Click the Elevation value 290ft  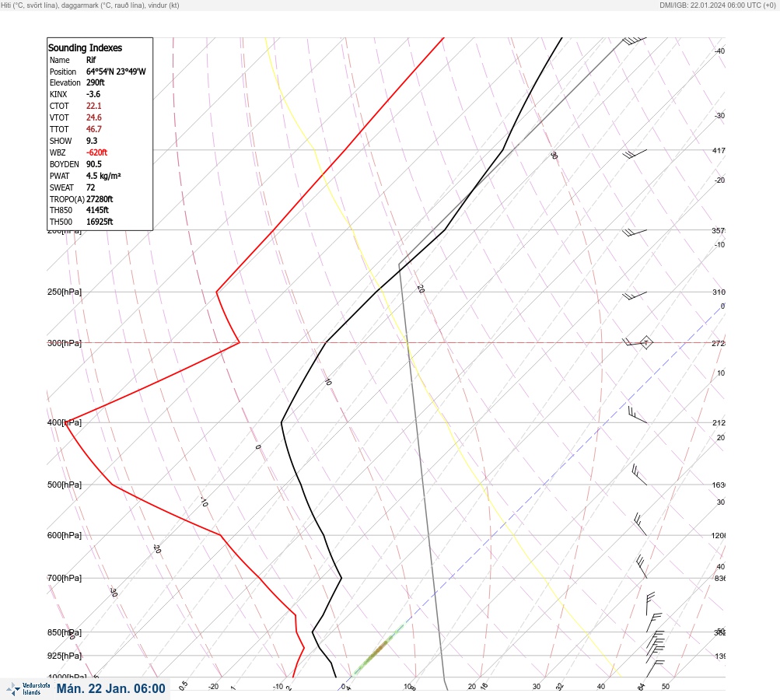(x=96, y=82)
